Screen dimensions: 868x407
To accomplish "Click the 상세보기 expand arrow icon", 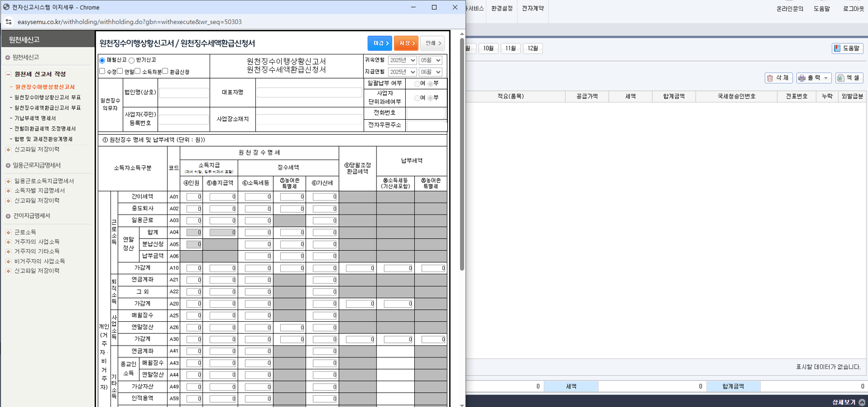I will [862, 402].
